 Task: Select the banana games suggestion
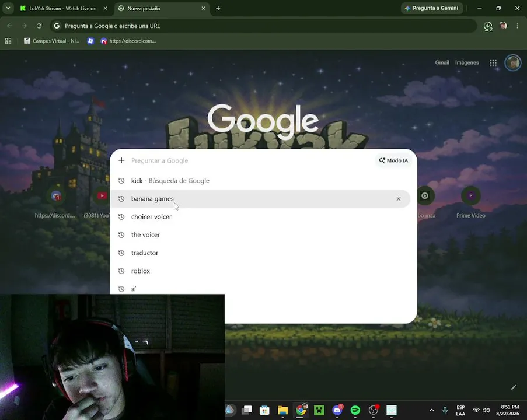pyautogui.click(x=260, y=199)
